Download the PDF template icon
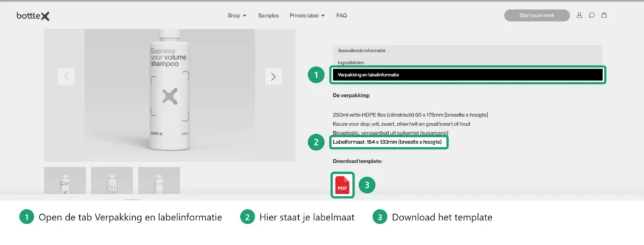This screenshot has width=644, height=245. tap(342, 185)
